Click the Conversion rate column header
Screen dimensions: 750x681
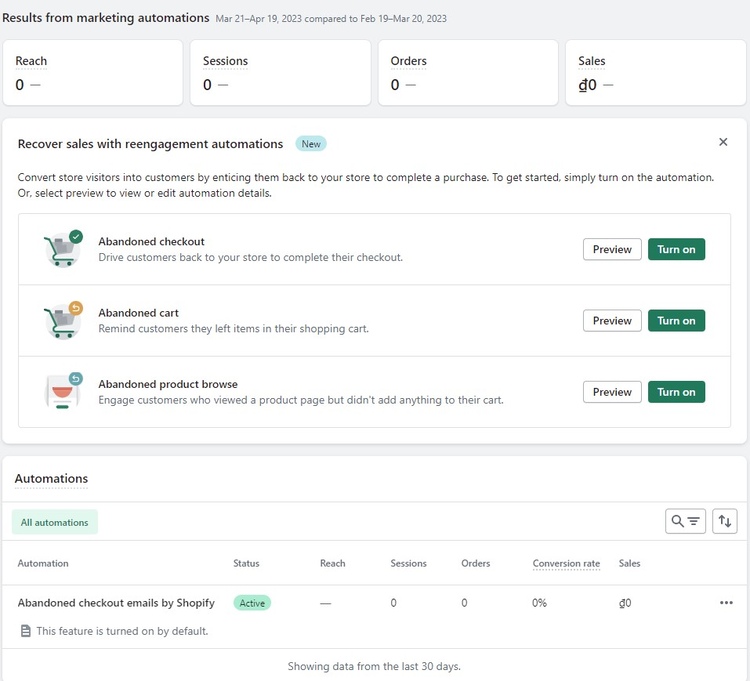pos(566,563)
